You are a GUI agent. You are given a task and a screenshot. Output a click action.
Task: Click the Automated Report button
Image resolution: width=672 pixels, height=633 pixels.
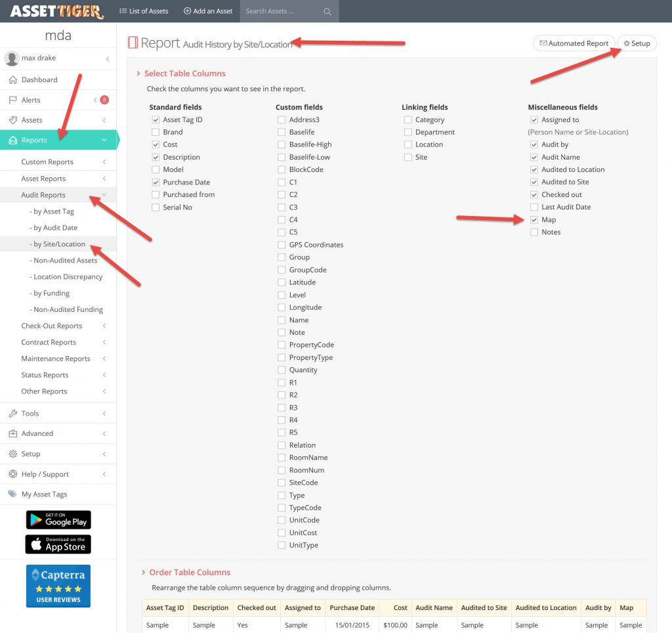(x=574, y=43)
